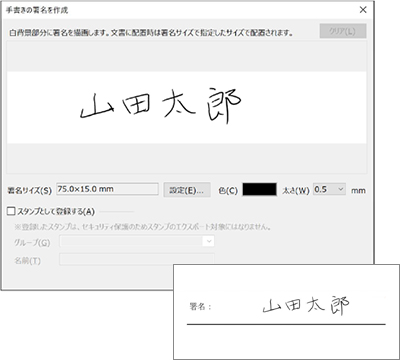Click the white signature drawing area

pos(187,107)
